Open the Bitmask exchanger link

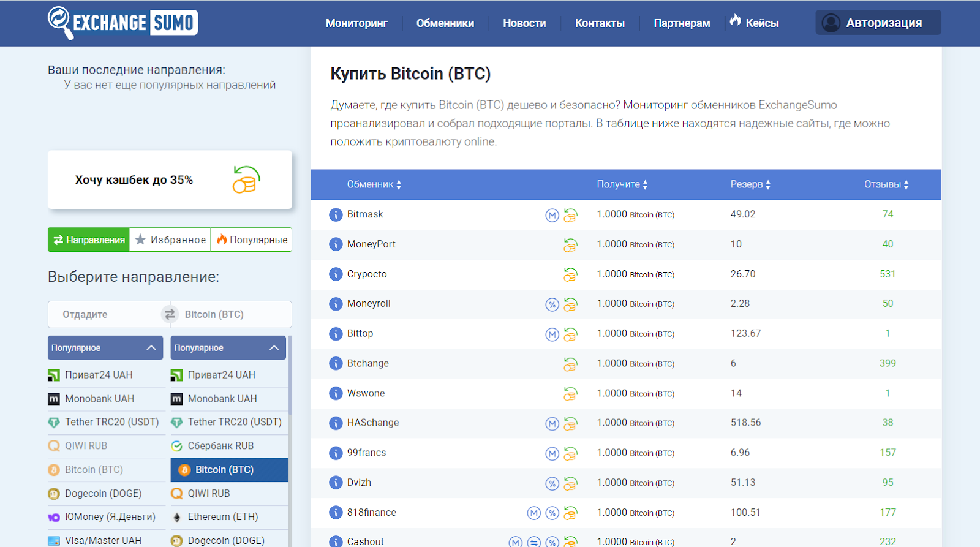(365, 214)
